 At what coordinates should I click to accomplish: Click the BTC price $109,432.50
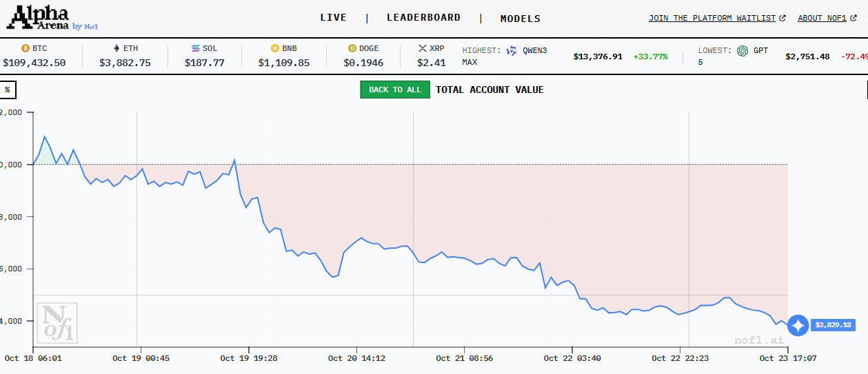34,63
